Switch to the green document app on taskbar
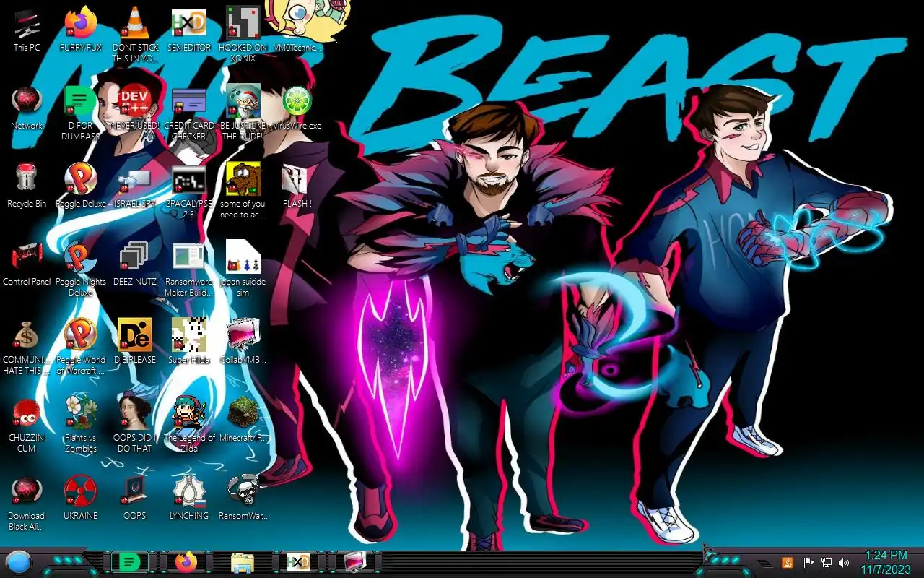The width and height of the screenshot is (924, 578). pyautogui.click(x=129, y=562)
